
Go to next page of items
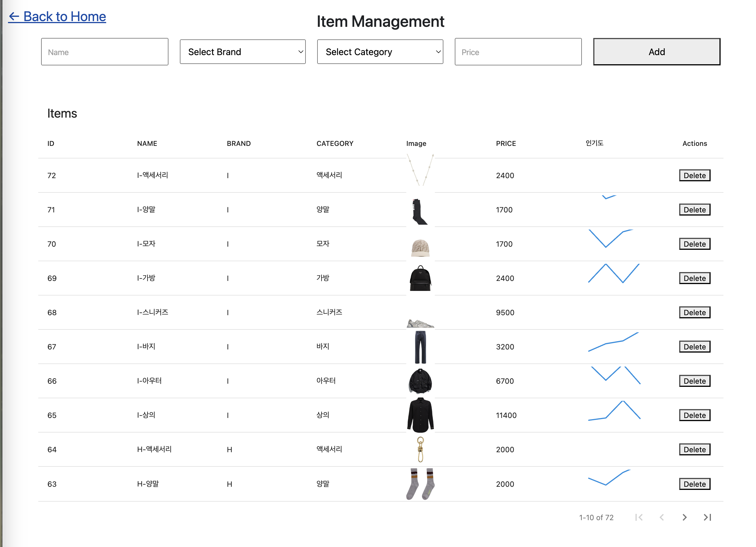coord(684,517)
